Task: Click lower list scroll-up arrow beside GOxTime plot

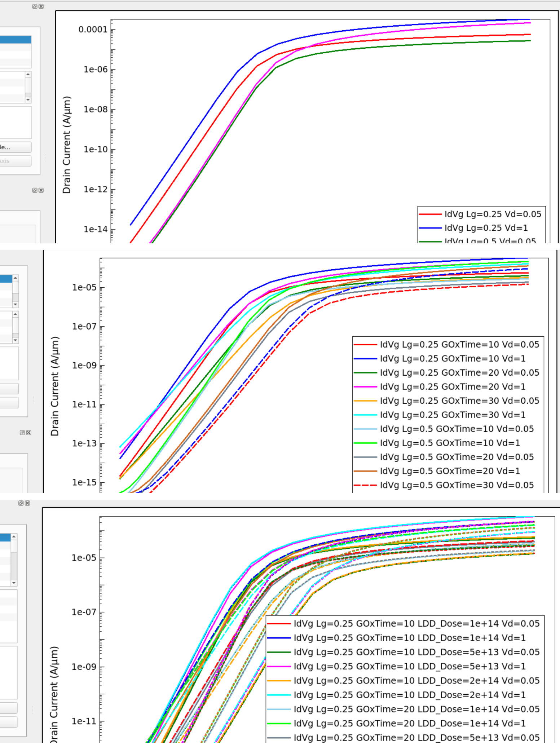Action: (15, 314)
